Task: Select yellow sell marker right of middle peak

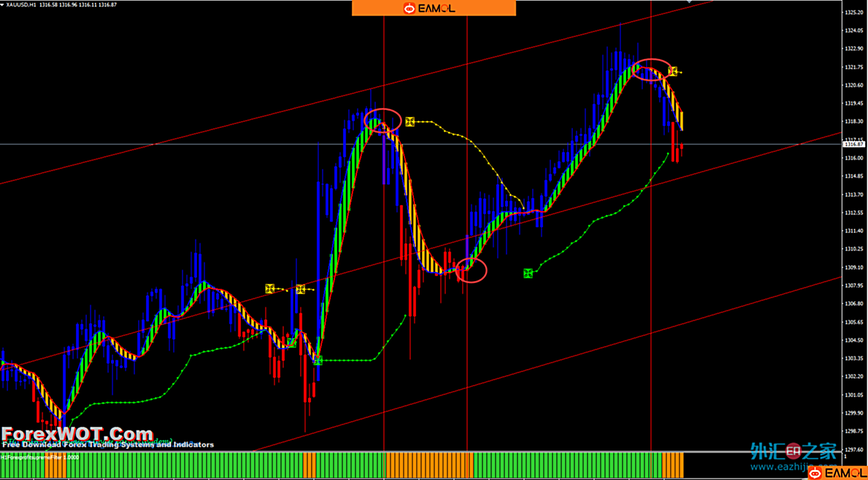Action: tap(410, 122)
